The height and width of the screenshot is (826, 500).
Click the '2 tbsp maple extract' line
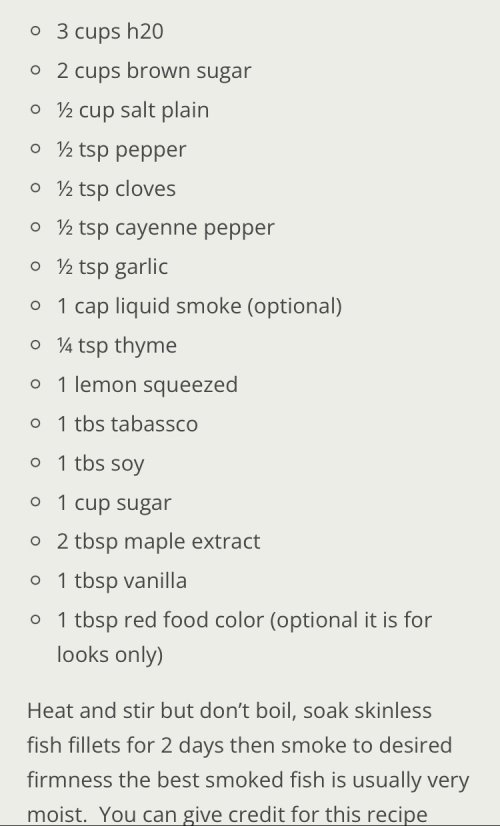pos(158,542)
